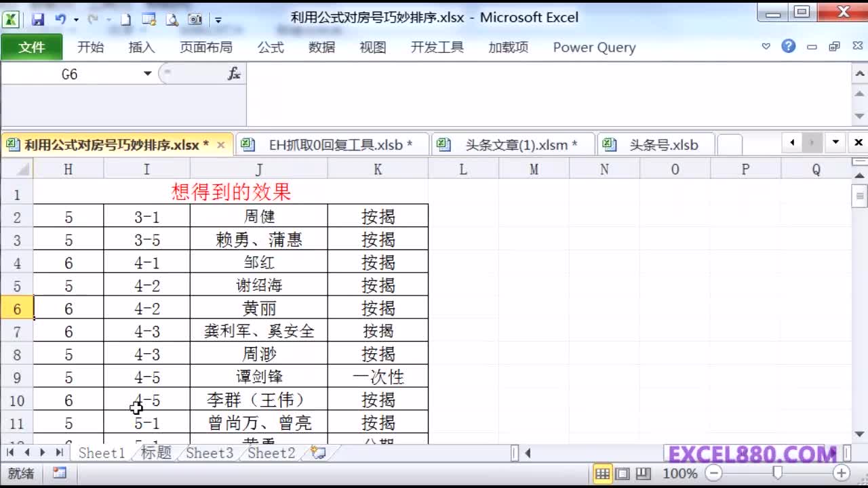
Task: Open the Undo dropdown arrow
Action: (76, 20)
